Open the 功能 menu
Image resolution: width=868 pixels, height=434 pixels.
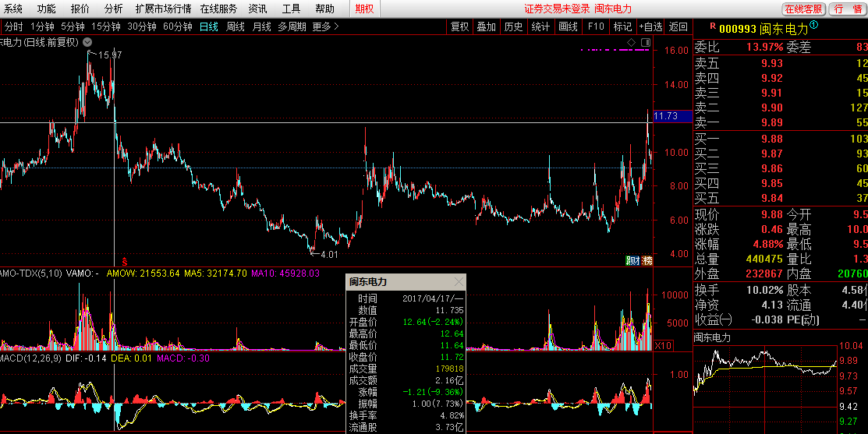tap(47, 9)
